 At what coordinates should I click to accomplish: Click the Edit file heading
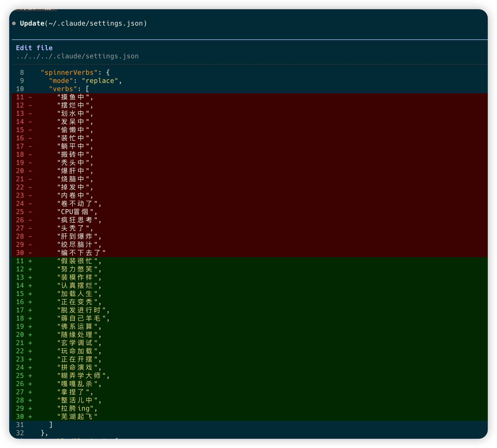34,48
